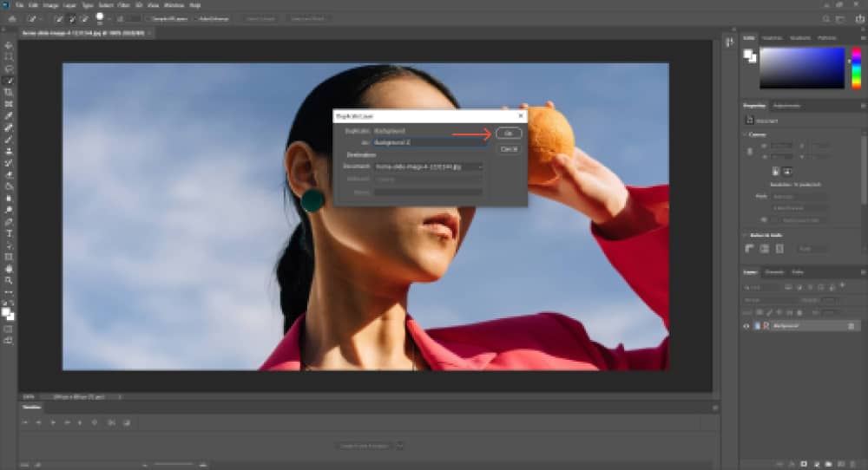The image size is (868, 470).
Task: Open the collapsed panel icon beside Color panel
Action: [730, 42]
